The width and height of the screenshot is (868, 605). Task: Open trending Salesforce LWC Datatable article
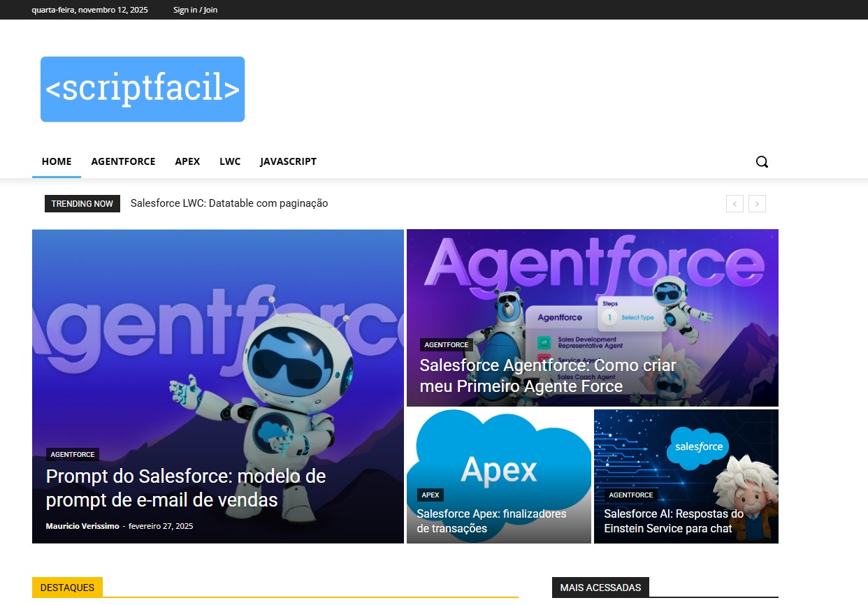click(229, 203)
